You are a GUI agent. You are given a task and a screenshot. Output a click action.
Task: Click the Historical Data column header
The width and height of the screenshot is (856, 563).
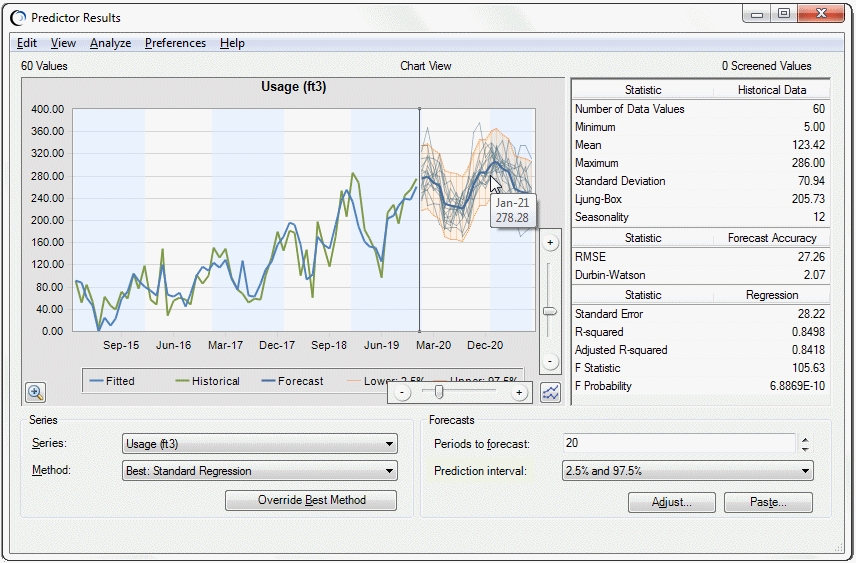(x=771, y=90)
